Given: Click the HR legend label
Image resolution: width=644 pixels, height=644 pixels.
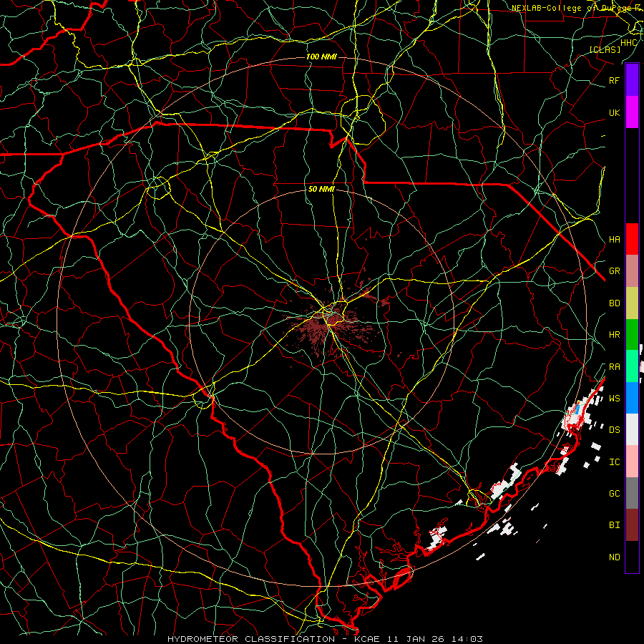Looking at the screenshot, I should click(614, 335).
